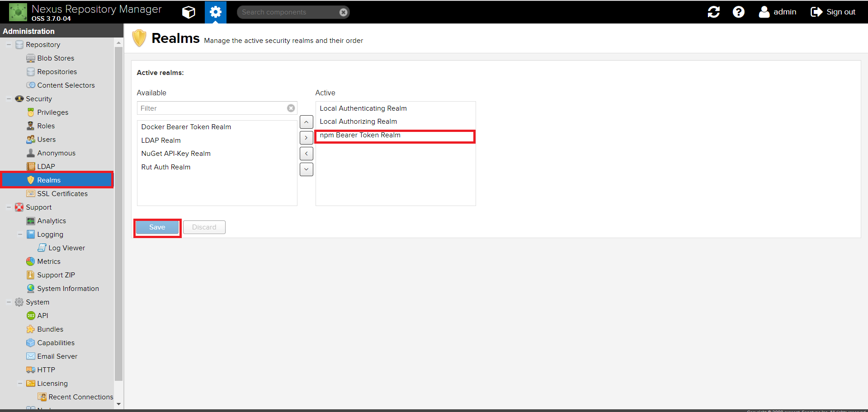The image size is (868, 412).
Task: Open Blob Stores in sidebar
Action: 56,58
